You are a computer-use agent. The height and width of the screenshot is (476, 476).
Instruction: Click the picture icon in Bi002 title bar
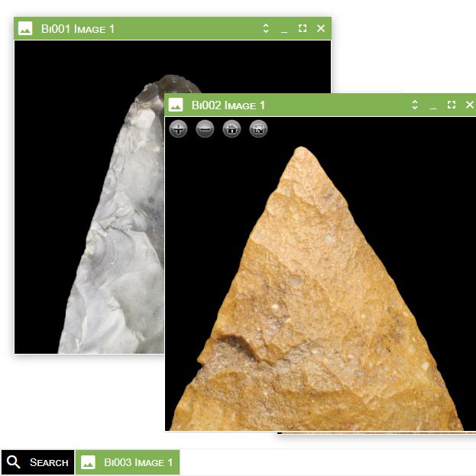pos(176,105)
